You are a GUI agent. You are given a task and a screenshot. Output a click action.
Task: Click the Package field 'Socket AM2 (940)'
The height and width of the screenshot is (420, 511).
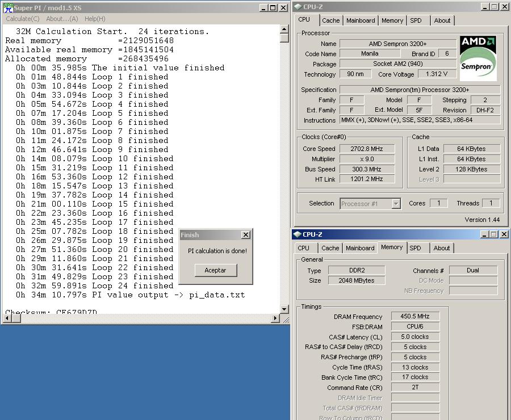click(x=397, y=64)
